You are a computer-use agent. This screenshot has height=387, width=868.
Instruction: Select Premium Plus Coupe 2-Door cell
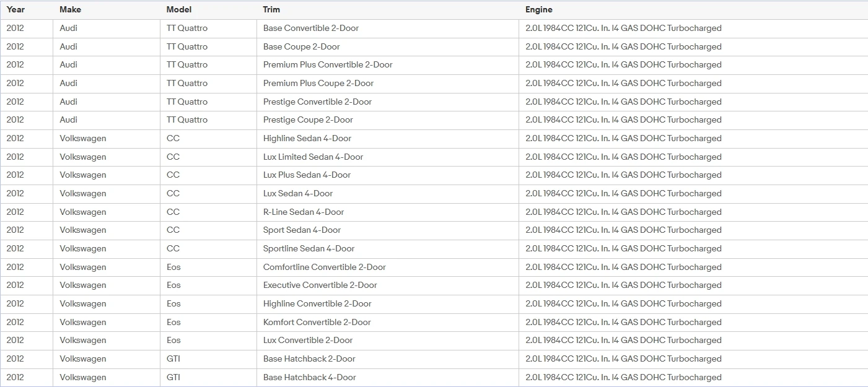pos(388,84)
